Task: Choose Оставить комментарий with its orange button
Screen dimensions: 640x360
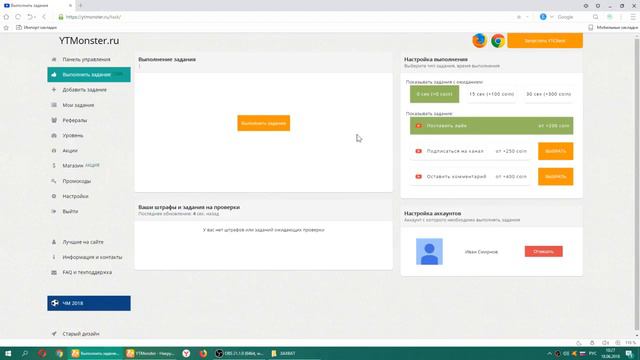Action: [x=556, y=176]
